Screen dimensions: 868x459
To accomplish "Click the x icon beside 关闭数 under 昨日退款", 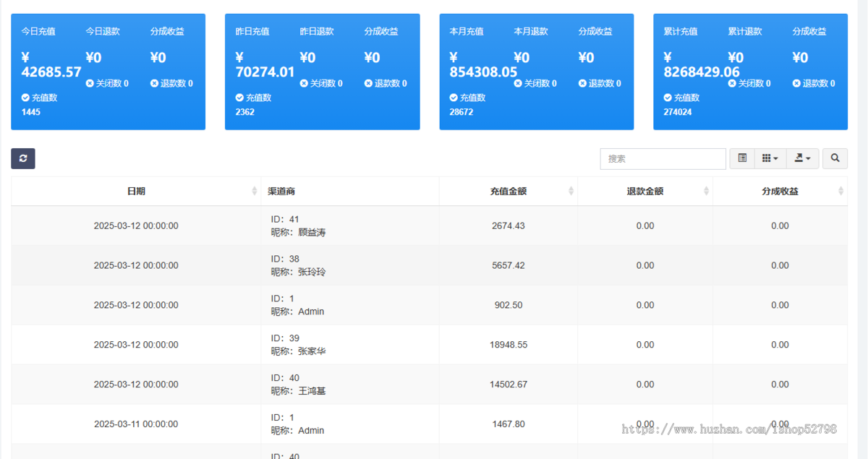I will tap(304, 83).
